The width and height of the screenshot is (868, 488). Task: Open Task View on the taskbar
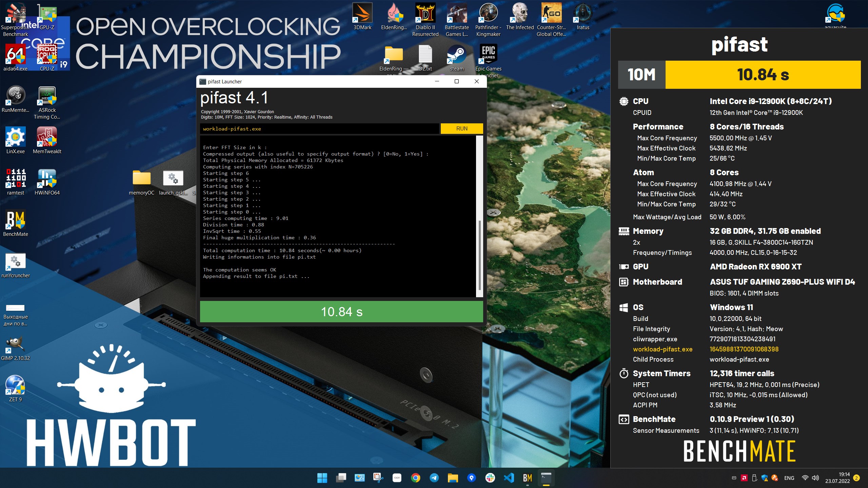[x=341, y=478]
